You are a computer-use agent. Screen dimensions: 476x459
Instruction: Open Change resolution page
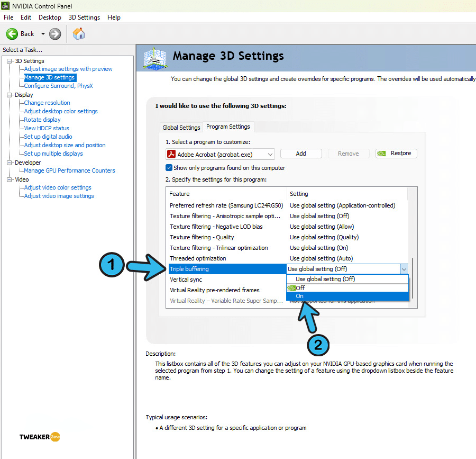[47, 103]
